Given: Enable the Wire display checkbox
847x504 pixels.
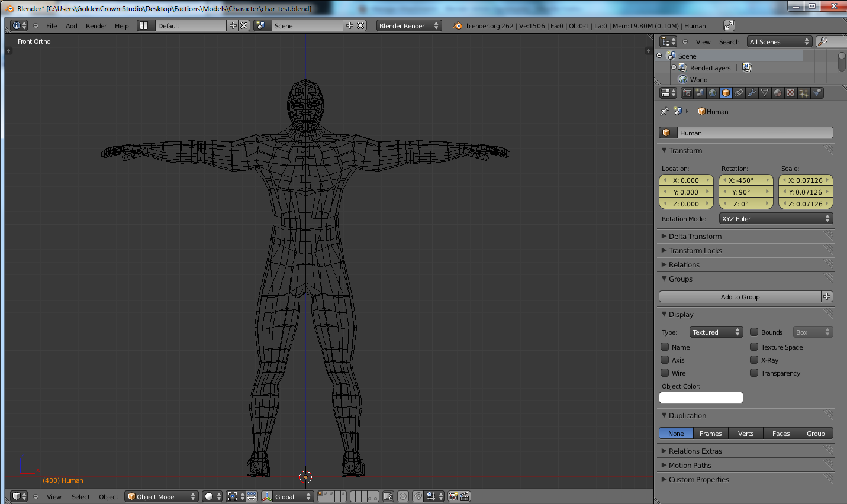Looking at the screenshot, I should coord(665,373).
